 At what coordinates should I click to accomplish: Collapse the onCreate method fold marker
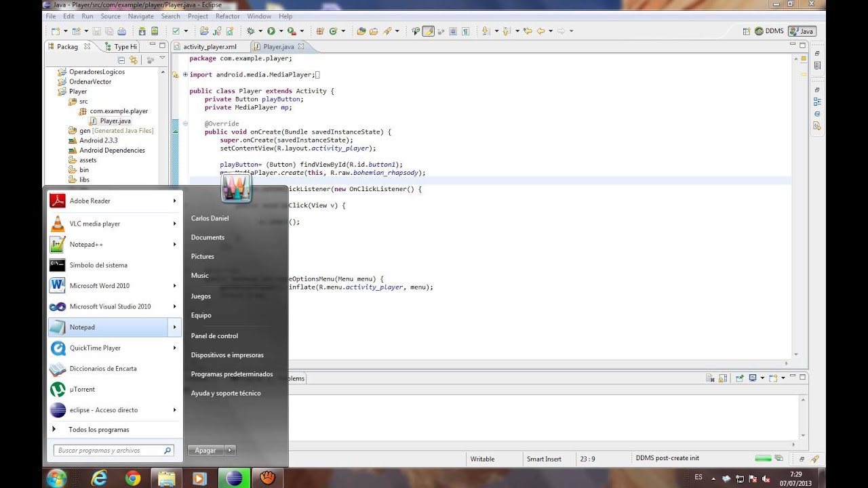pos(185,123)
